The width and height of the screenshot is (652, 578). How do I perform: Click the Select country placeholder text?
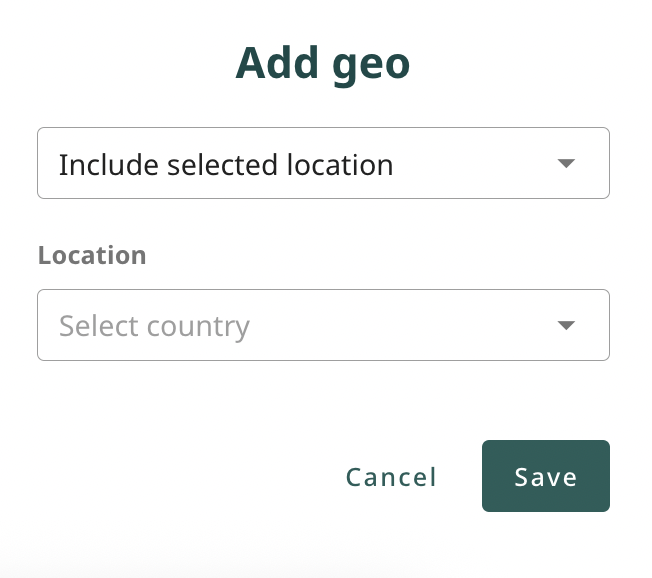tap(154, 326)
